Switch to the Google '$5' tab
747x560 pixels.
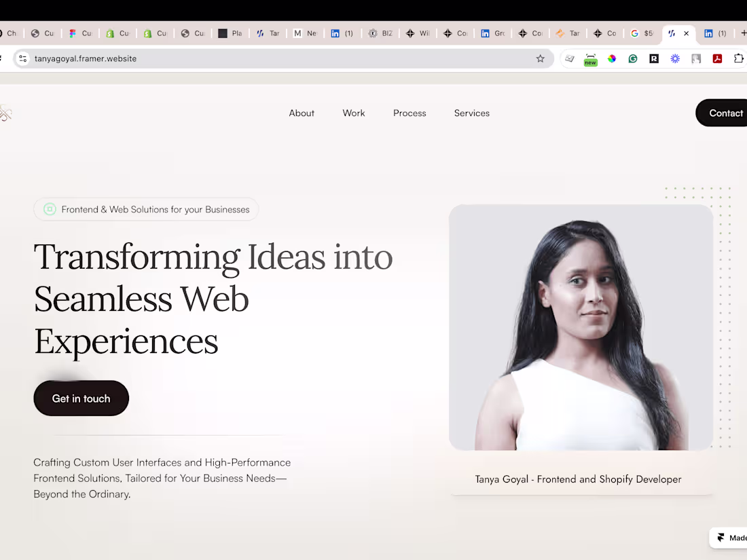tap(642, 33)
